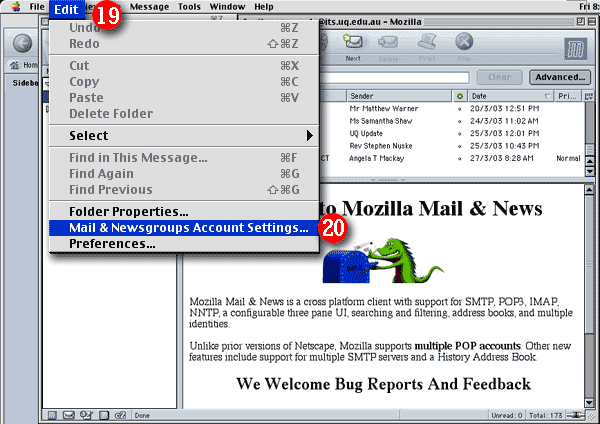
Task: Click the Advanced search button
Action: [x=560, y=77]
